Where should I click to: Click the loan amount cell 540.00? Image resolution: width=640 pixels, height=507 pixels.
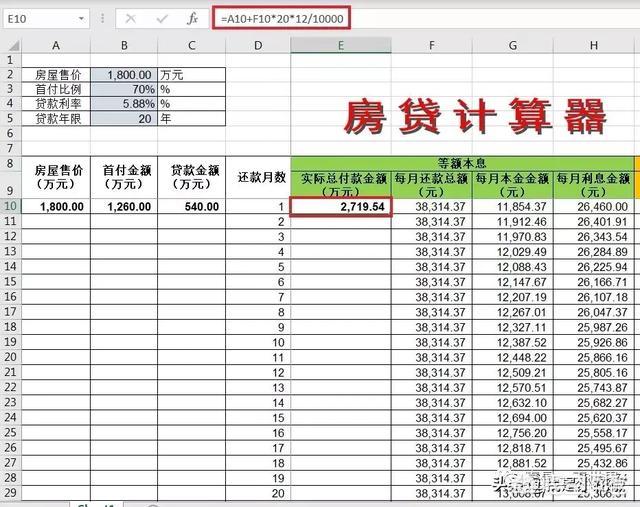[191, 206]
